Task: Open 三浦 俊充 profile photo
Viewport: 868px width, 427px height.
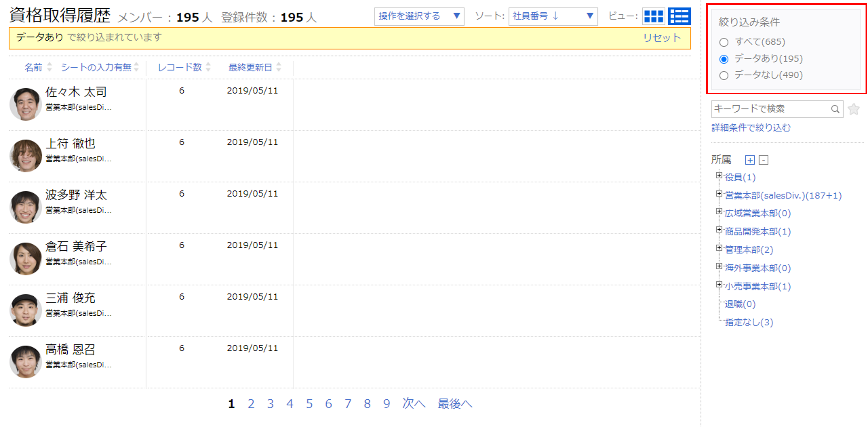Action: pyautogui.click(x=26, y=310)
